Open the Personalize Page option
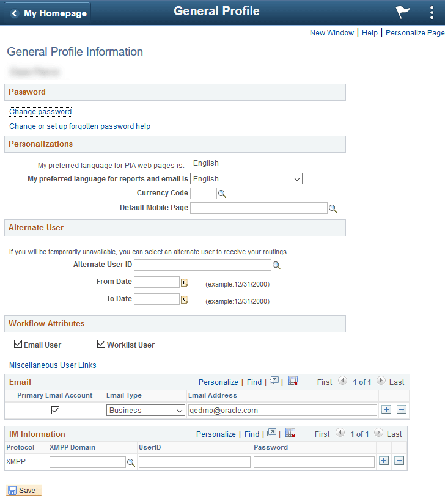 (414, 32)
